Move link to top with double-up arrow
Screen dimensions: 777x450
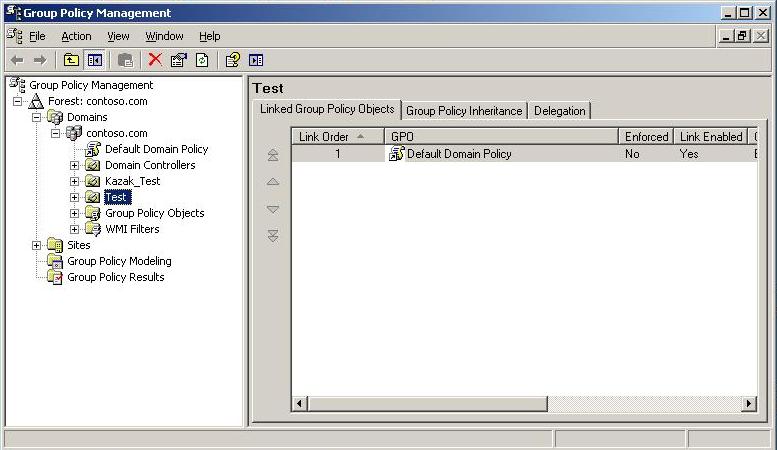[x=273, y=155]
